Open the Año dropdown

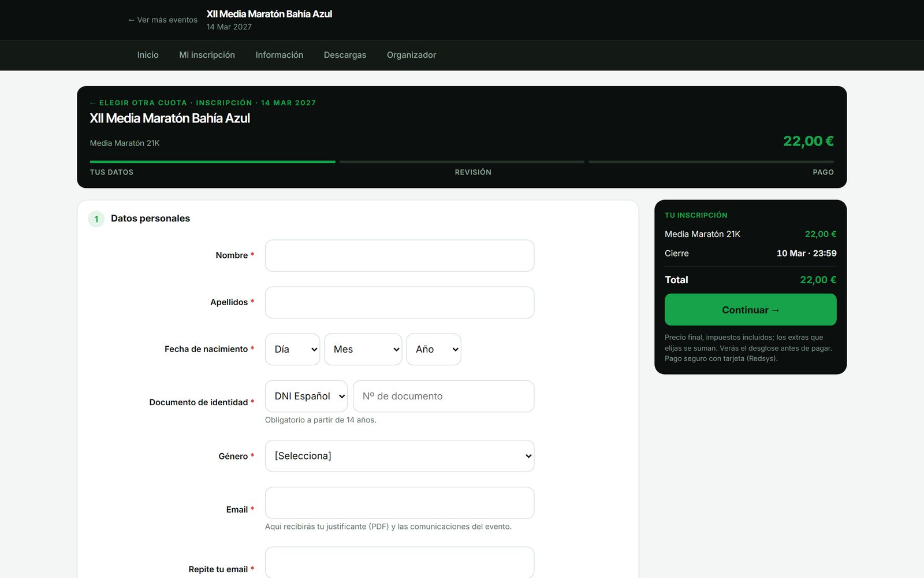coord(434,349)
